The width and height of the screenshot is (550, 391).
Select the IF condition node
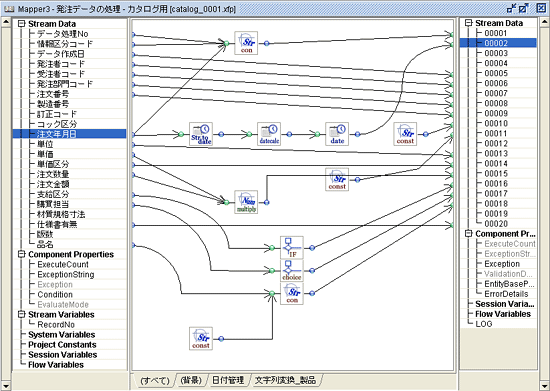tap(291, 248)
